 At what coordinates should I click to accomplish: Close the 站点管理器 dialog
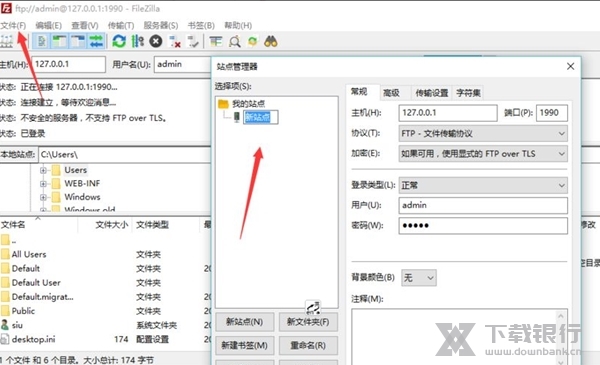(x=570, y=66)
